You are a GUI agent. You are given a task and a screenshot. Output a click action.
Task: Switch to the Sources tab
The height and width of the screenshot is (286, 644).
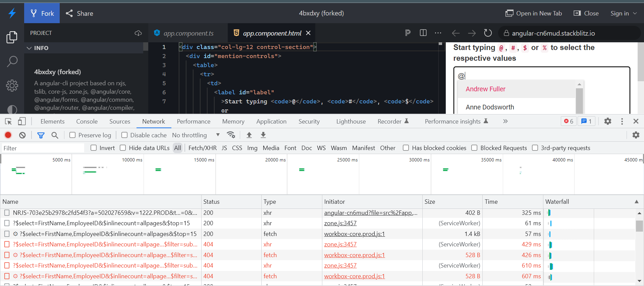tap(120, 121)
